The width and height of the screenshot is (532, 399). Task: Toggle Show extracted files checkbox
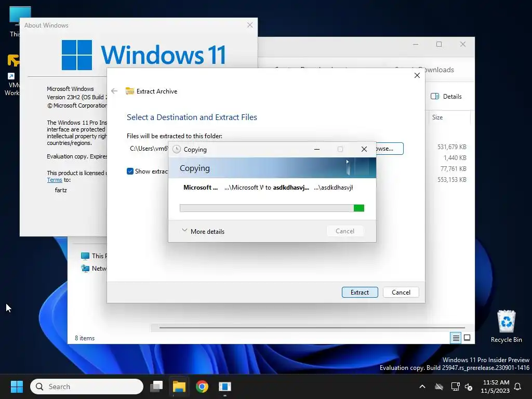click(130, 171)
